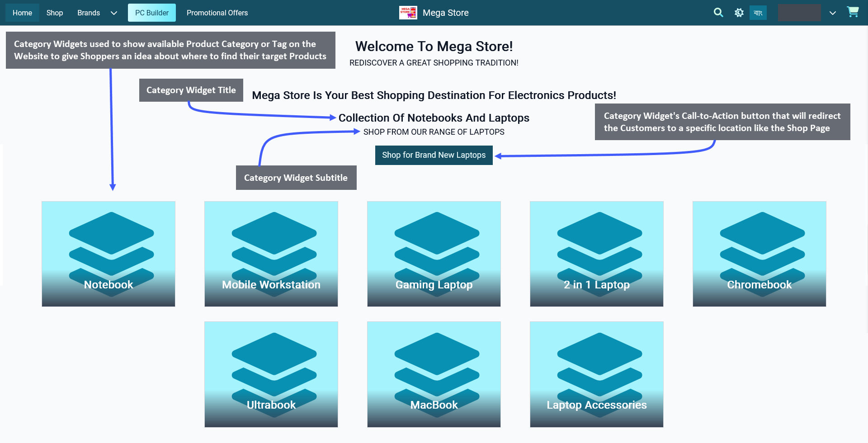
Task: Open the Shop menu item
Action: (x=55, y=13)
